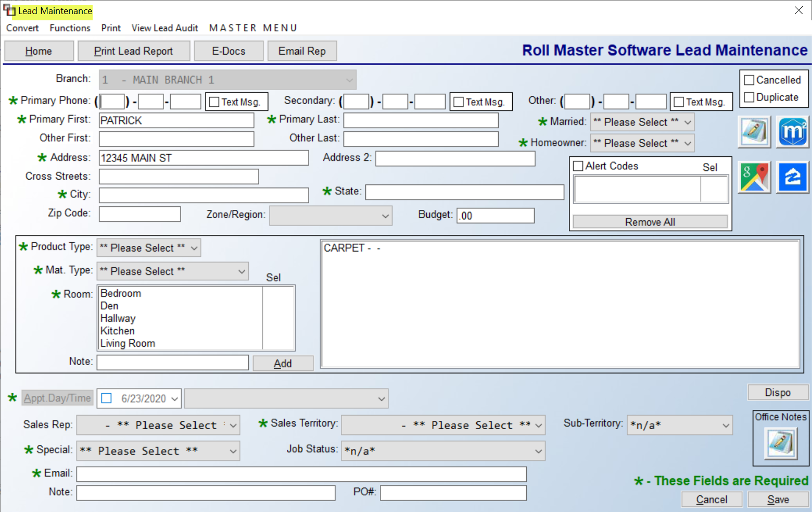Image resolution: width=812 pixels, height=512 pixels.
Task: Click the Address field containing 12345 MAIN ST
Action: click(x=204, y=158)
